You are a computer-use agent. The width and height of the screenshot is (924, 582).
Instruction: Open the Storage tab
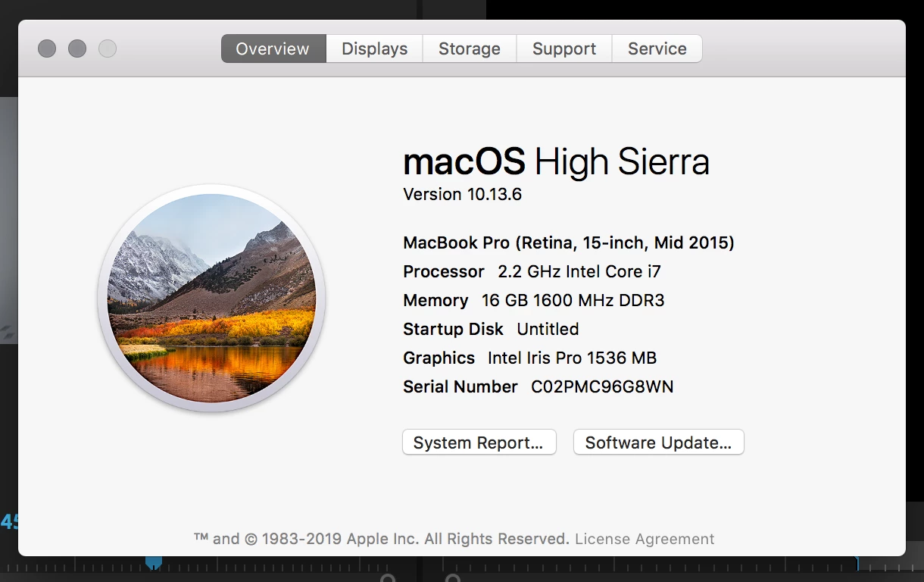[x=470, y=48]
